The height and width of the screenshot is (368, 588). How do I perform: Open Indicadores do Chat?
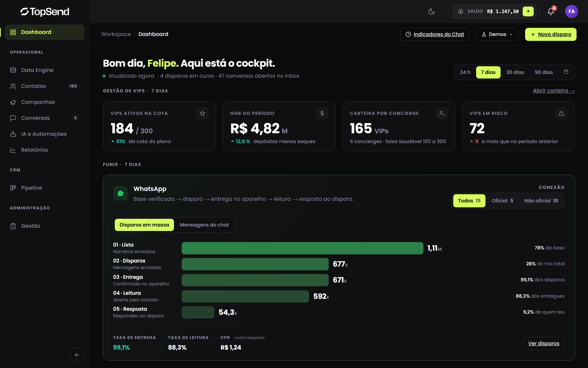pyautogui.click(x=435, y=34)
